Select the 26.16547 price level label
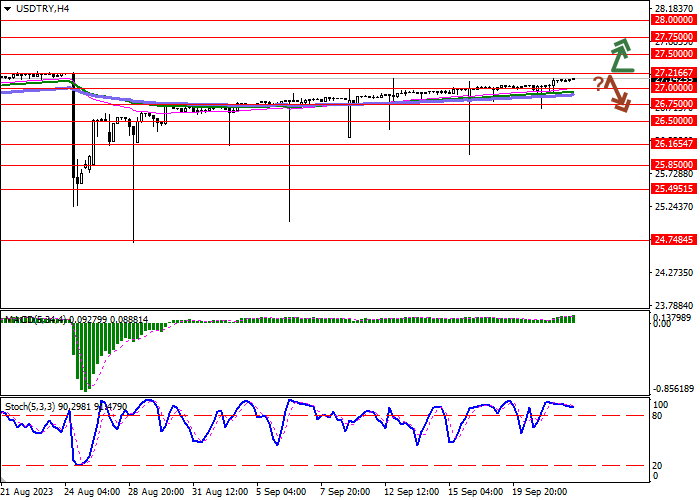 click(674, 144)
